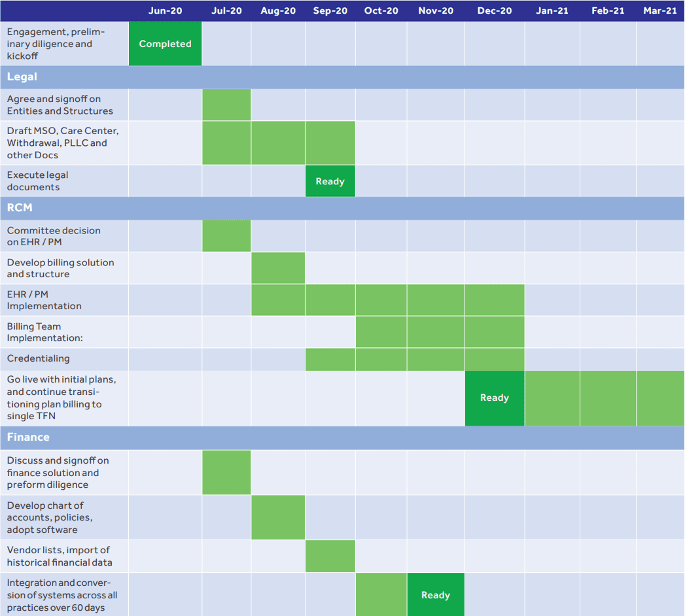Select Jul-20 bar for finance solution signoff

coord(226,472)
